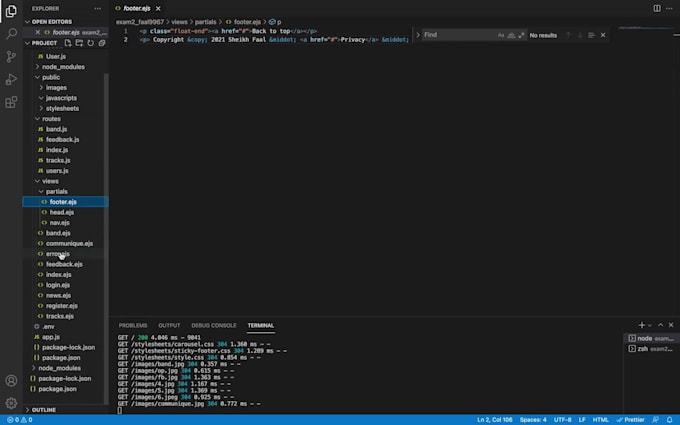Toggle Match Whole Word in Find widget
This screenshot has height=425, width=680.
click(x=511, y=35)
